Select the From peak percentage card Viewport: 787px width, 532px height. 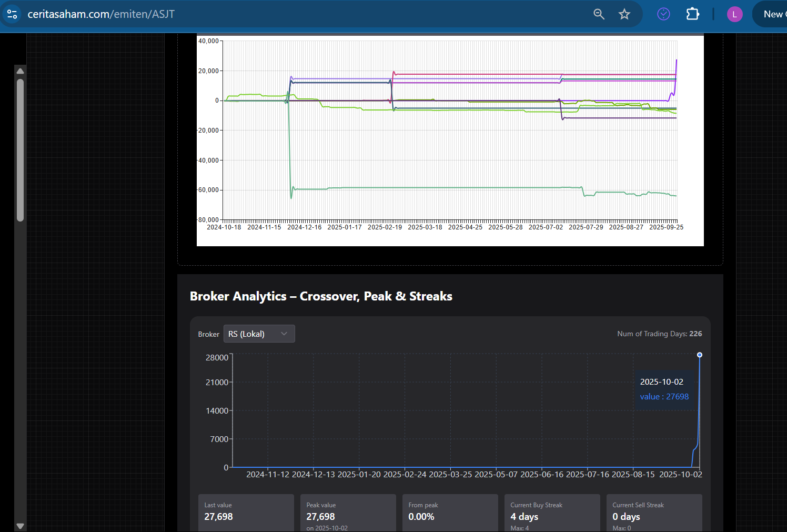(450, 513)
